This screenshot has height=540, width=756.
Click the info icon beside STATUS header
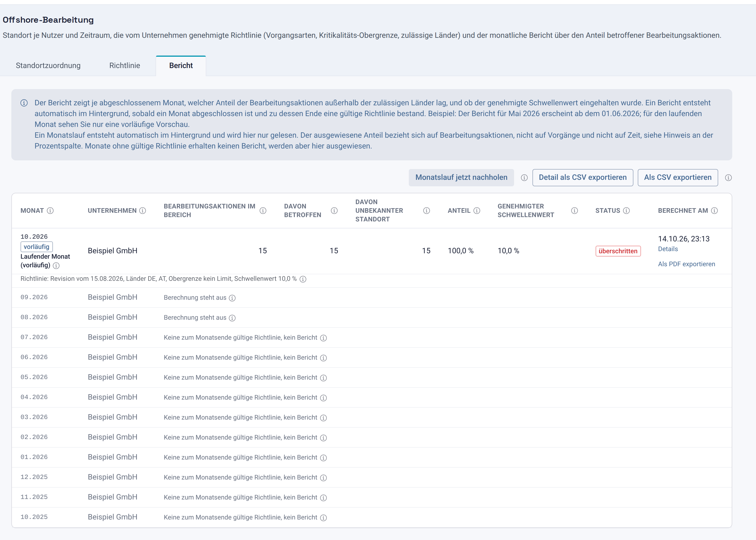tap(626, 211)
